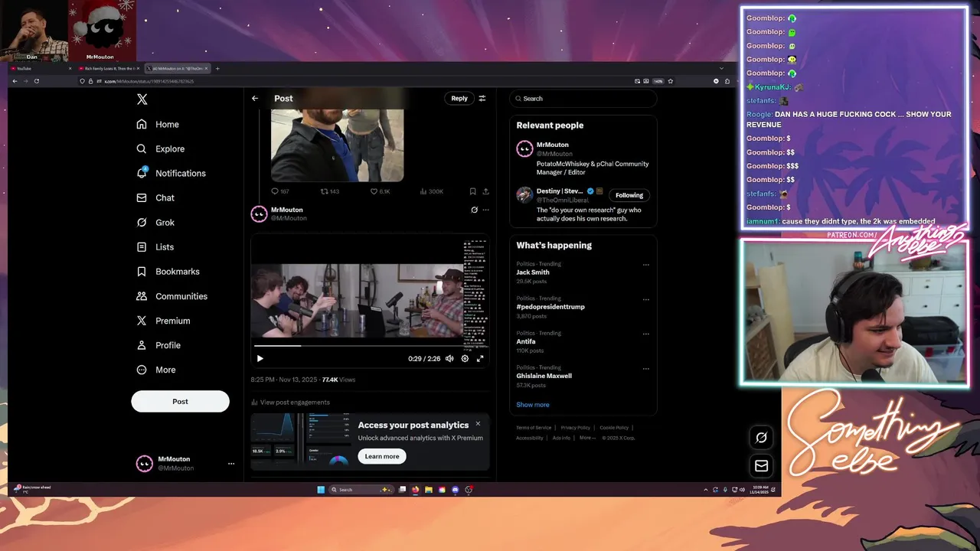Mute the video volume

coord(449,358)
